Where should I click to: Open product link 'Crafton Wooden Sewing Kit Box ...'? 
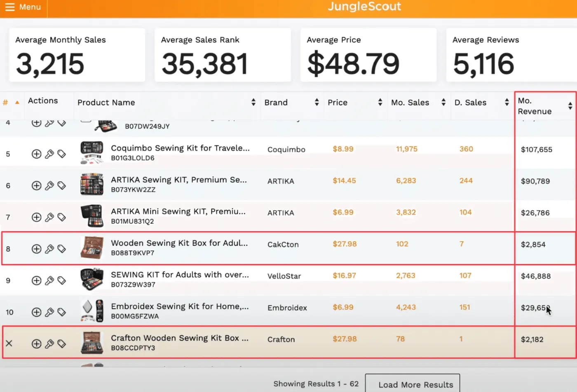click(x=180, y=338)
